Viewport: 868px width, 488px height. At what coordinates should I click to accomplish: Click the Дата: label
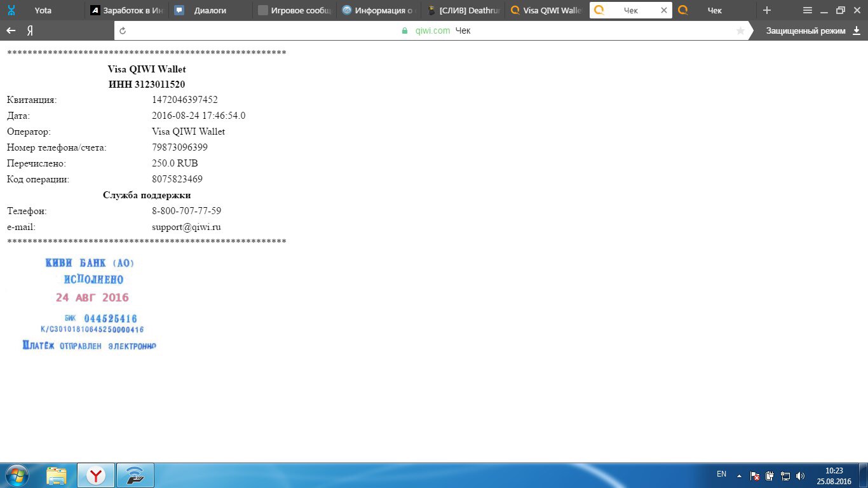pyautogui.click(x=18, y=116)
